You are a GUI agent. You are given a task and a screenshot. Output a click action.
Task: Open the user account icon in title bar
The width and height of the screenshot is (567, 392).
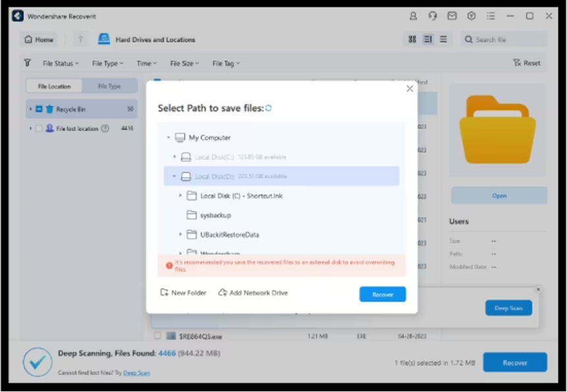(413, 16)
